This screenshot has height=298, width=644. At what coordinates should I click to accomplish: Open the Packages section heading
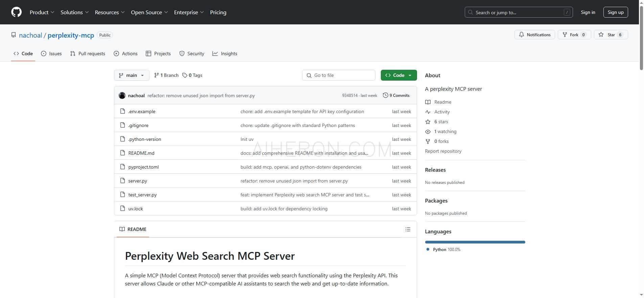click(436, 201)
